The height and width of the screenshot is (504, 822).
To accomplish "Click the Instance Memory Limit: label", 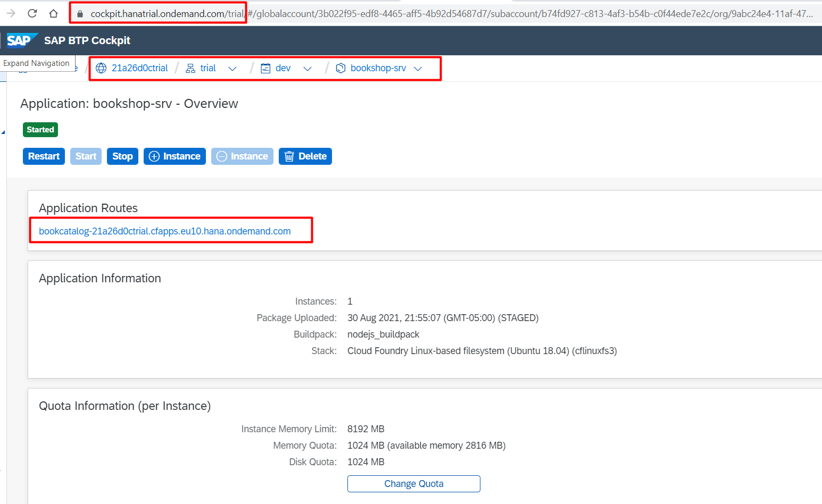I will [289, 429].
